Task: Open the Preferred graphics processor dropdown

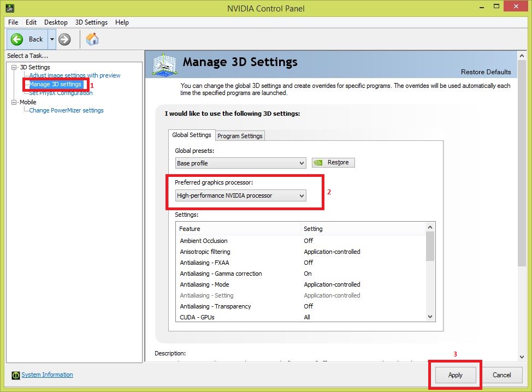Action: tap(302, 195)
